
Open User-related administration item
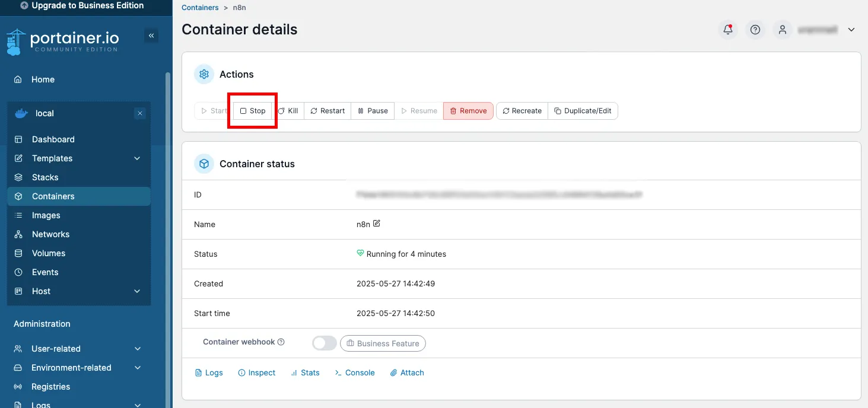coord(56,349)
